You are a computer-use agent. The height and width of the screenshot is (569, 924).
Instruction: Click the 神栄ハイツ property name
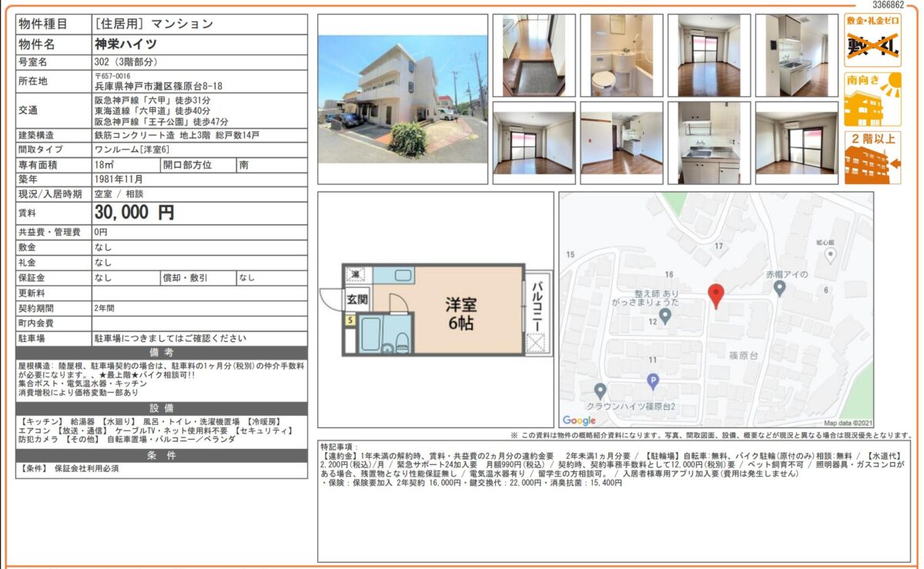[x=126, y=43]
